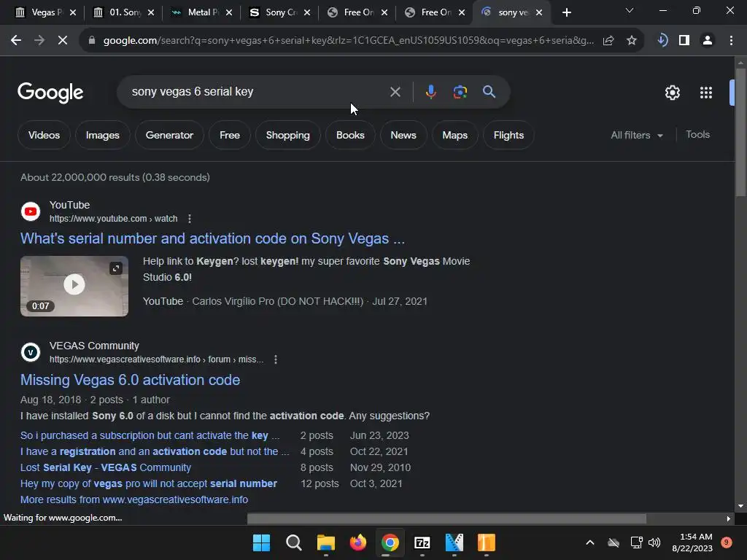Open 'So i purchased a subscription' thread
This screenshot has width=747, height=560.
point(150,436)
